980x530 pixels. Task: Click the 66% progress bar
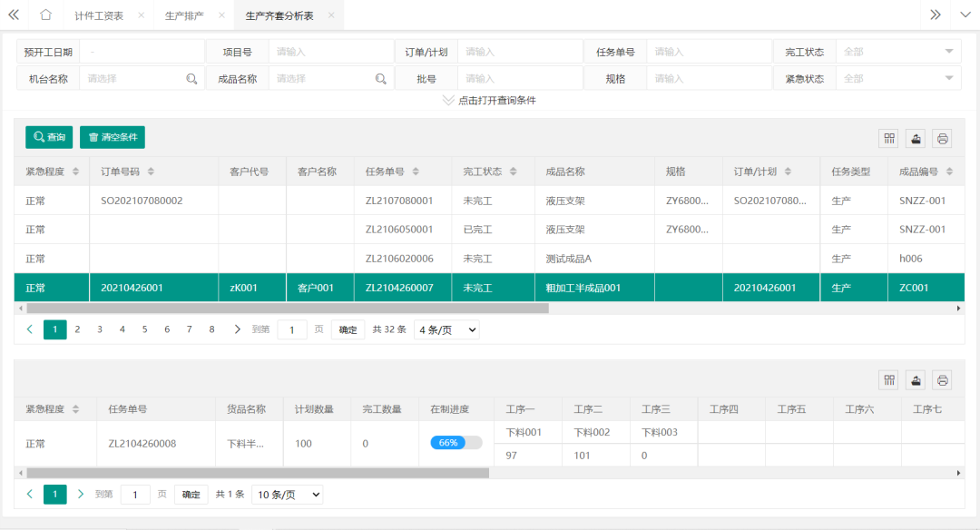coord(456,443)
